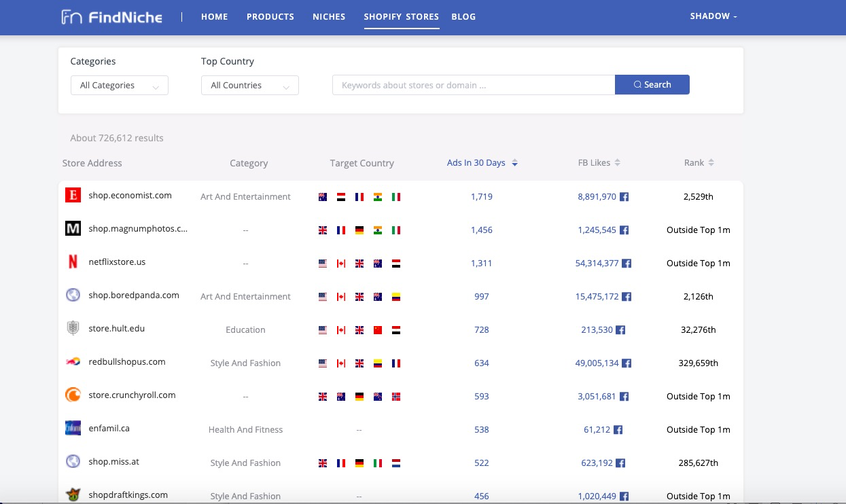
Task: Click the 1,719 ads count
Action: click(482, 197)
